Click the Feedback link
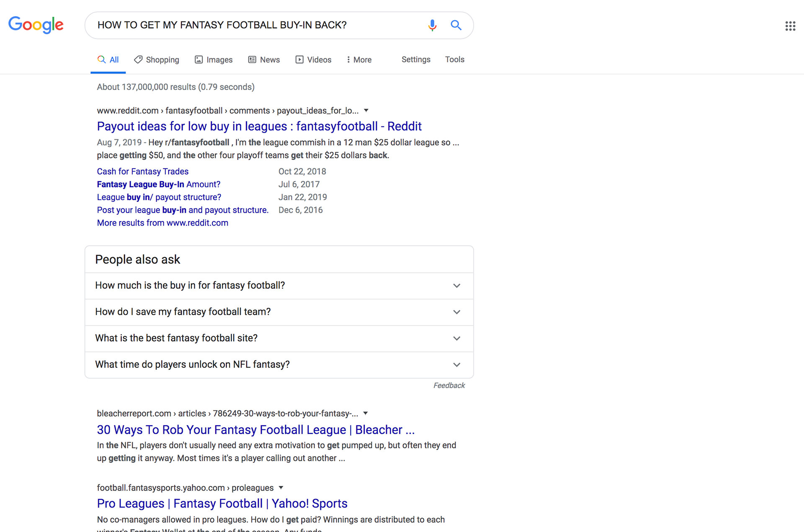The width and height of the screenshot is (804, 532). pyautogui.click(x=449, y=386)
